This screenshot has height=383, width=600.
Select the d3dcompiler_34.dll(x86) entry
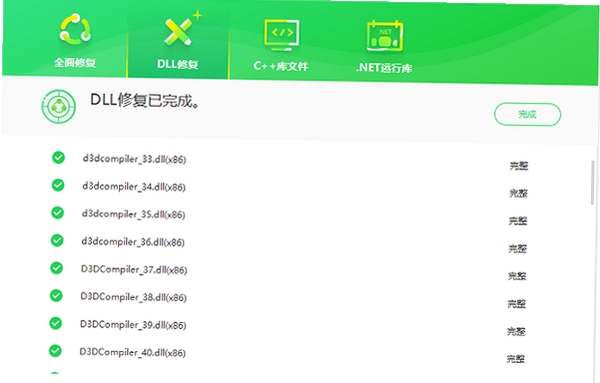(134, 187)
